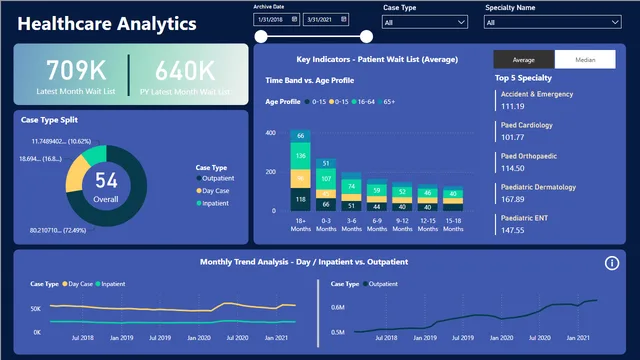Viewport: 640px width, 360px height.
Task: Click the yellow Day Case donut segment
Action: tap(76, 175)
